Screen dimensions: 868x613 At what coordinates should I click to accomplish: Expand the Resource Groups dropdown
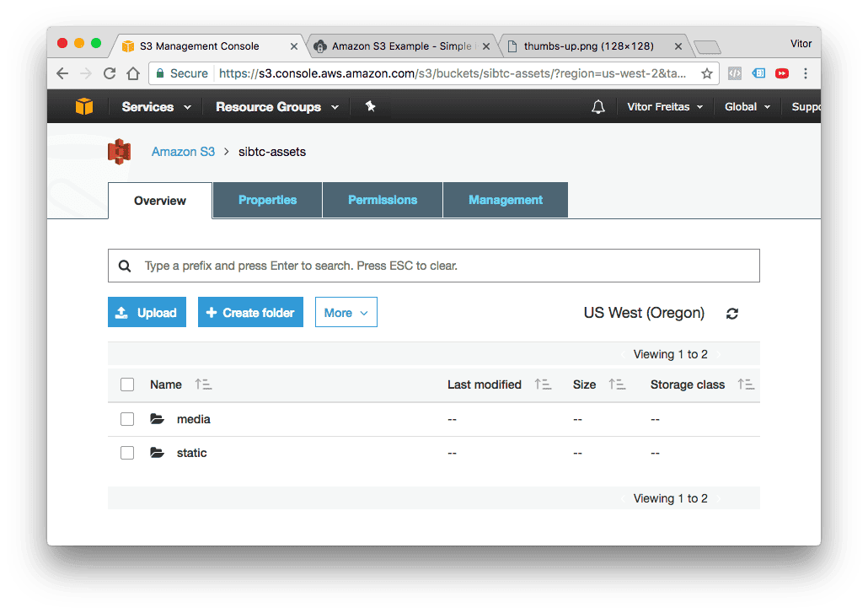click(276, 107)
